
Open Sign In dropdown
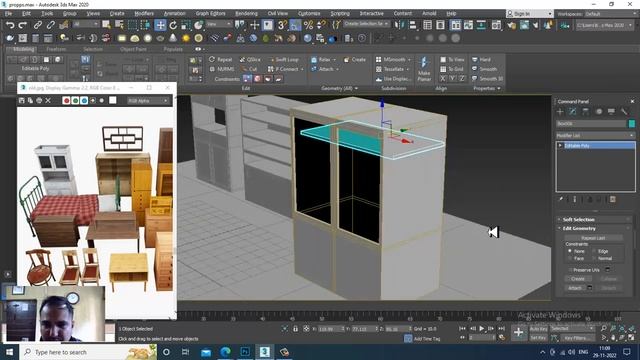pos(530,13)
